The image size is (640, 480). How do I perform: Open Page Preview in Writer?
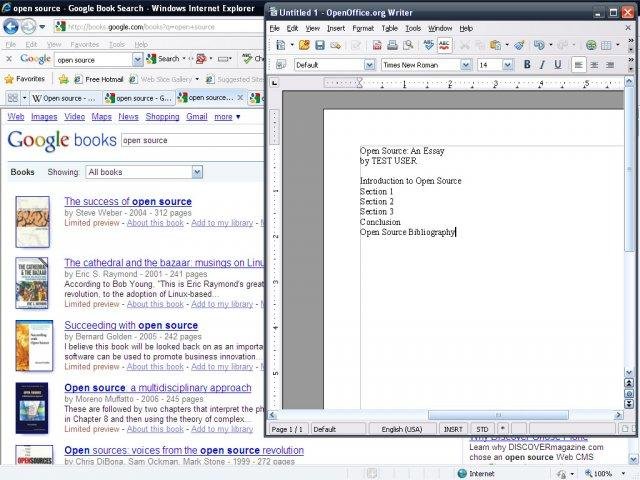coord(408,45)
